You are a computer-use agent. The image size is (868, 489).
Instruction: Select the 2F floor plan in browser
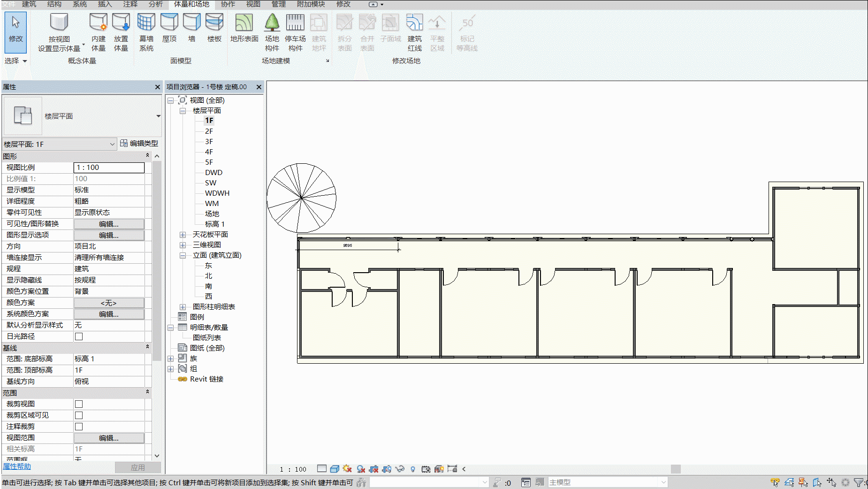coord(209,131)
